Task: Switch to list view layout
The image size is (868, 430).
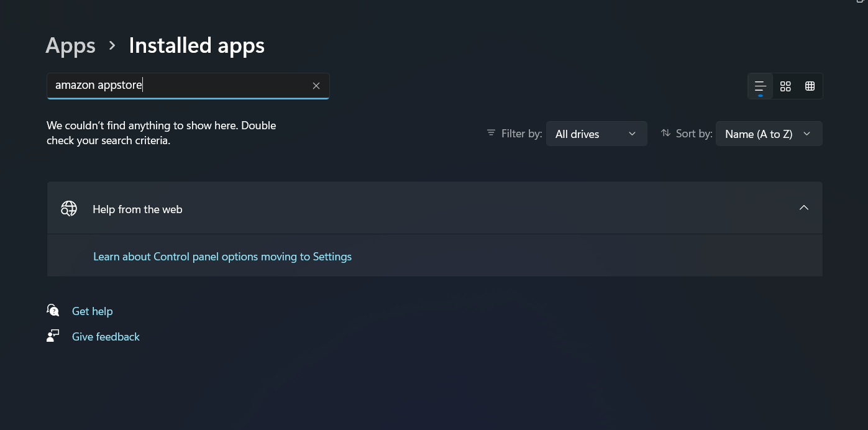Action: pyautogui.click(x=760, y=86)
